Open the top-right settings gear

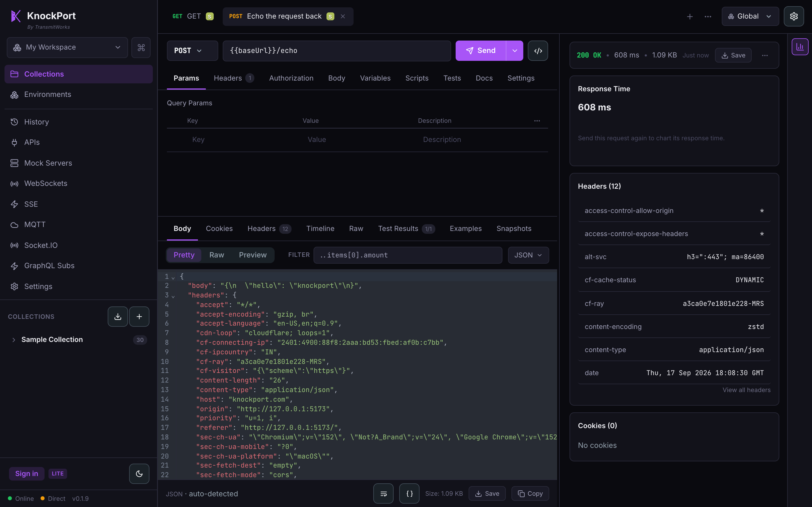(x=794, y=16)
